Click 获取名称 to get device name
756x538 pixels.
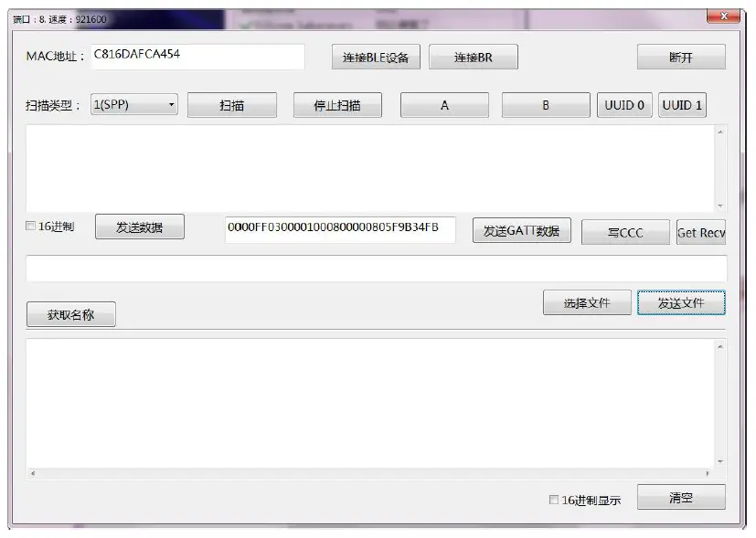[x=70, y=313]
